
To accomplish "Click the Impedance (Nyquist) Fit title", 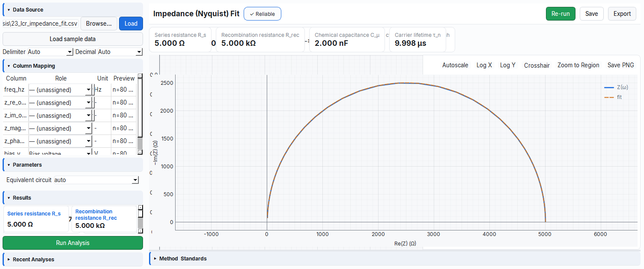I will pos(196,14).
